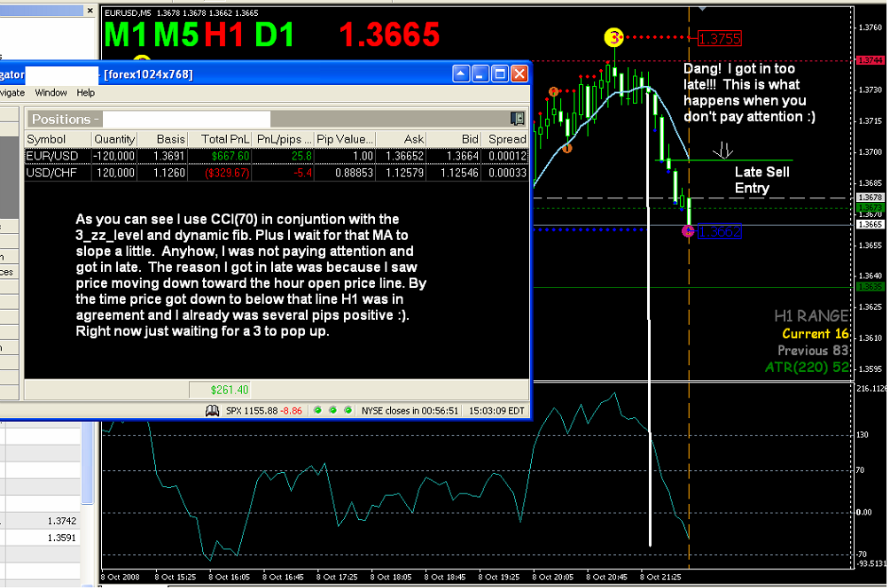Click the Positions panel layout icon in header

pos(517,119)
